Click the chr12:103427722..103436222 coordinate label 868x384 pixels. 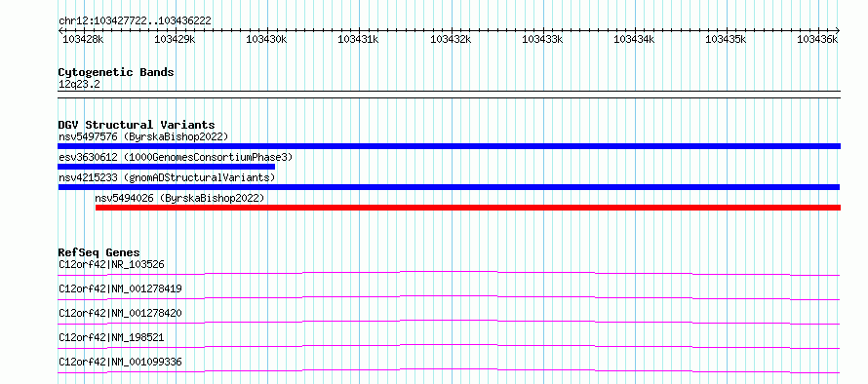[135, 21]
